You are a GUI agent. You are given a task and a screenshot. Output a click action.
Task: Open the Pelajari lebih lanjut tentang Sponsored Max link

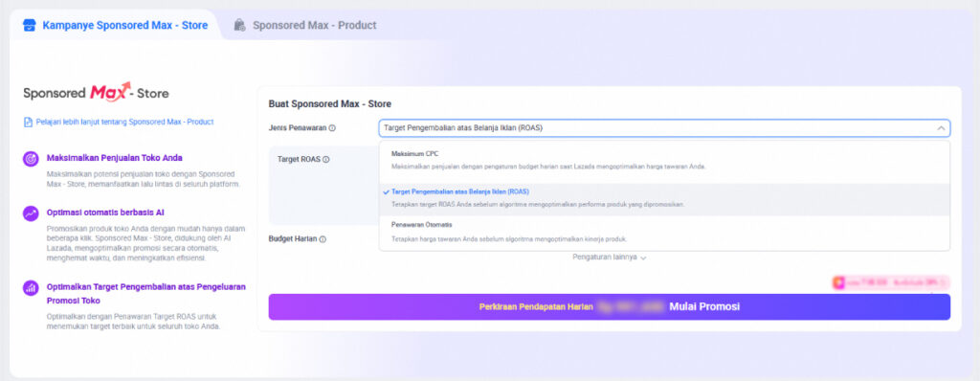tap(124, 122)
